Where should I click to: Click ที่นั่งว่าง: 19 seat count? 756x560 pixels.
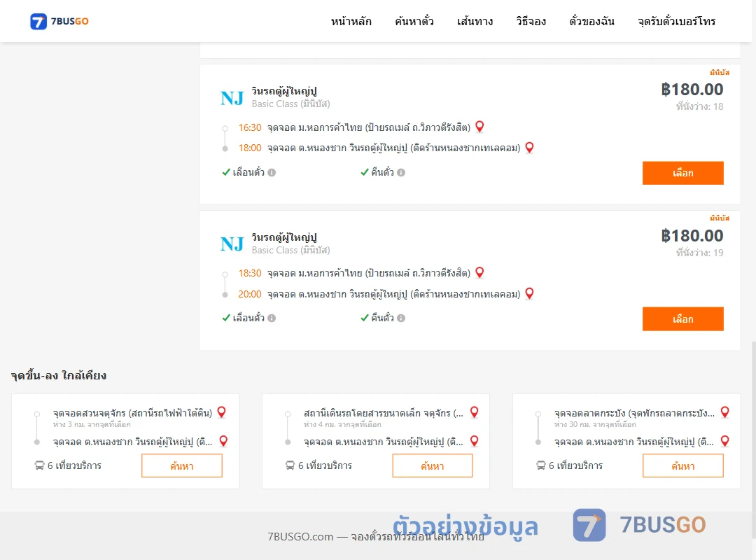tap(699, 253)
